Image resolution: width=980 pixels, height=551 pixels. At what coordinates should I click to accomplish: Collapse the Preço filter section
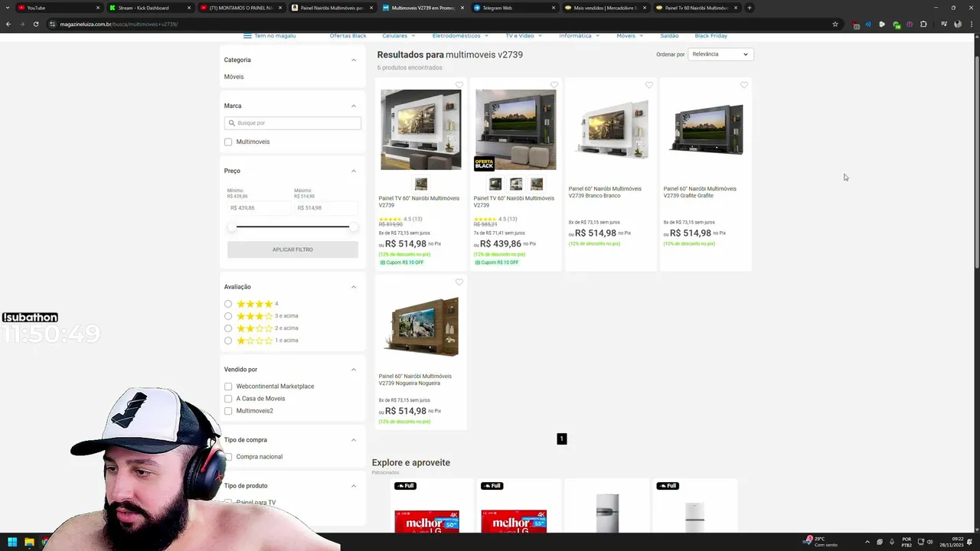pyautogui.click(x=354, y=171)
